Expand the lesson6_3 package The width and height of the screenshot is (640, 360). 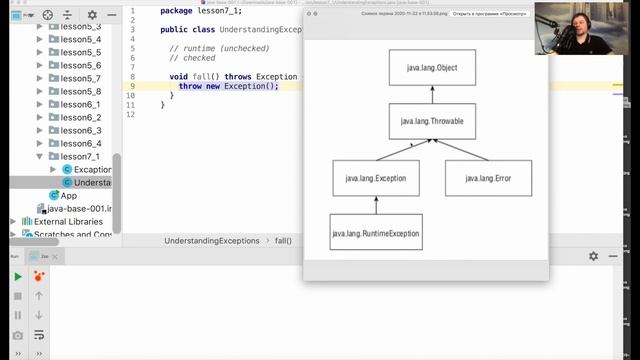tap(40, 131)
